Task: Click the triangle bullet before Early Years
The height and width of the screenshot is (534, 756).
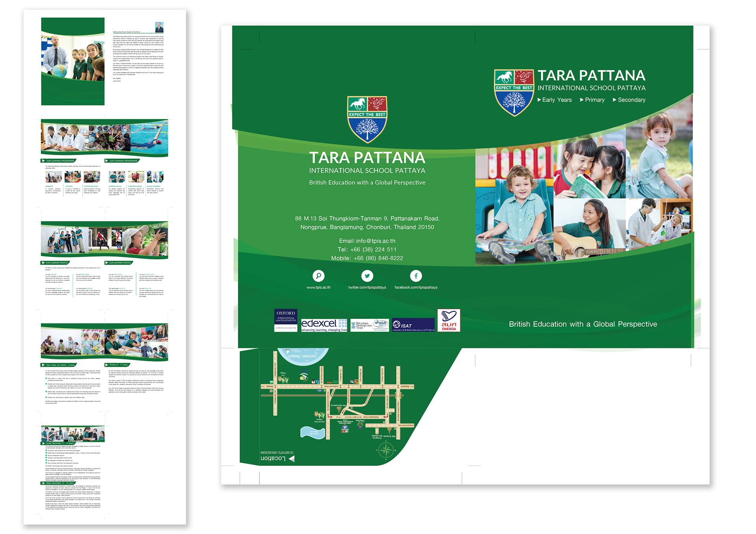Action: pyautogui.click(x=539, y=100)
